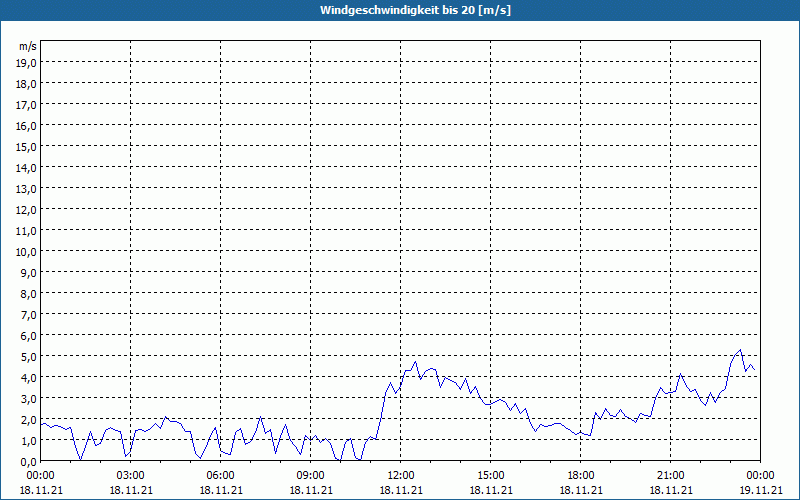Select the 18:00 x-axis time label
800x500 pixels.
(581, 475)
